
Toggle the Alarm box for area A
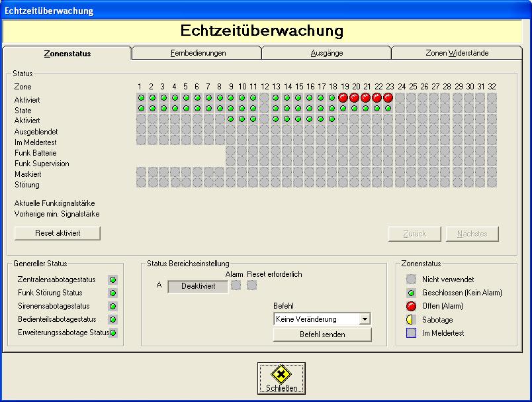(236, 285)
